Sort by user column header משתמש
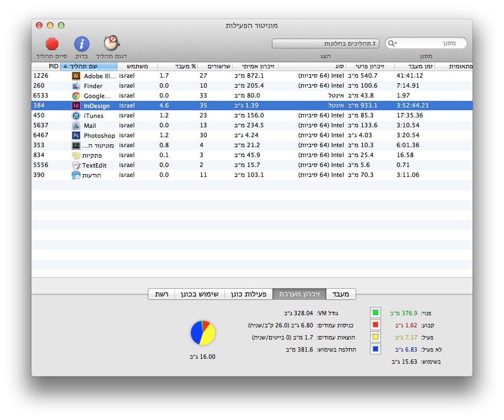Viewport: 504px width, 420px height. [137, 66]
